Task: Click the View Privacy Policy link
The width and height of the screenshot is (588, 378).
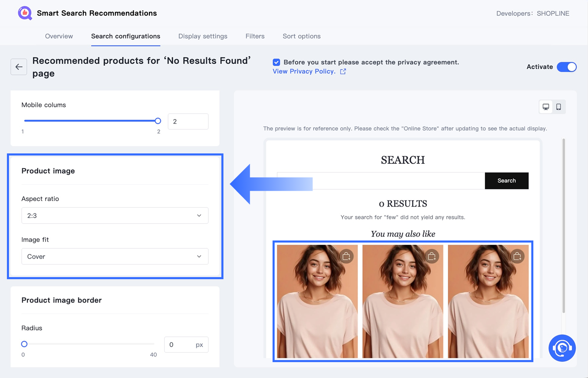Action: (304, 72)
